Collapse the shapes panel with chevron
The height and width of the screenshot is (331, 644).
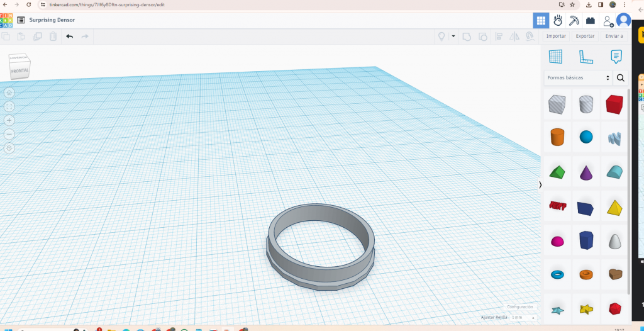click(540, 184)
